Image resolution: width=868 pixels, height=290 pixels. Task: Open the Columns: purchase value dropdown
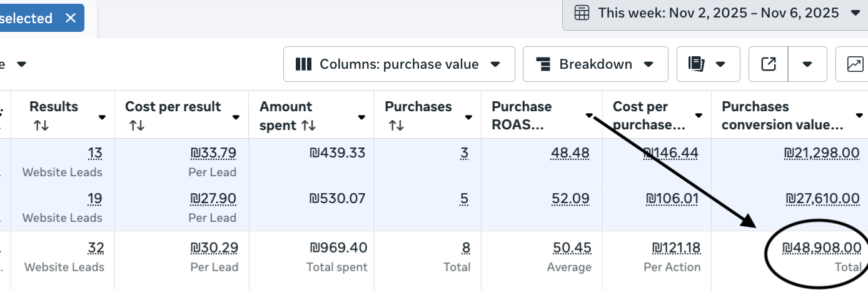[399, 64]
